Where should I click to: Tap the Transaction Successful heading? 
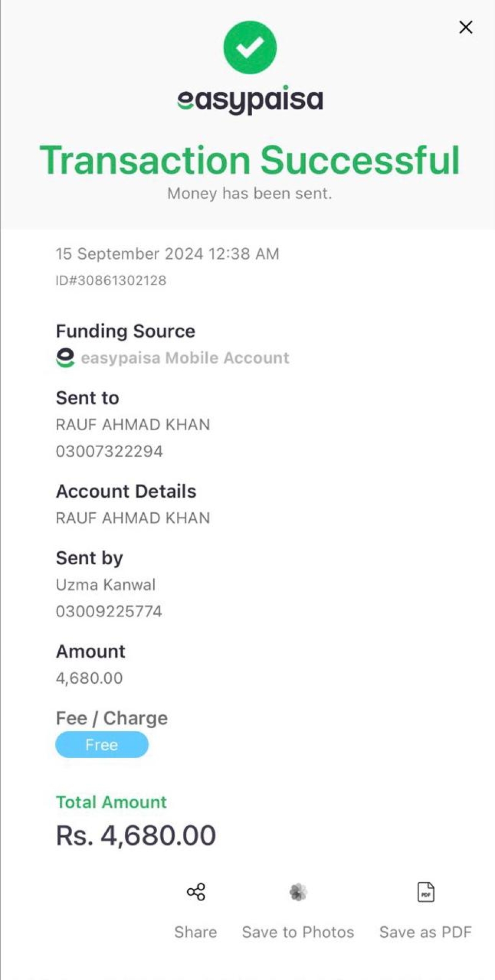tap(250, 160)
